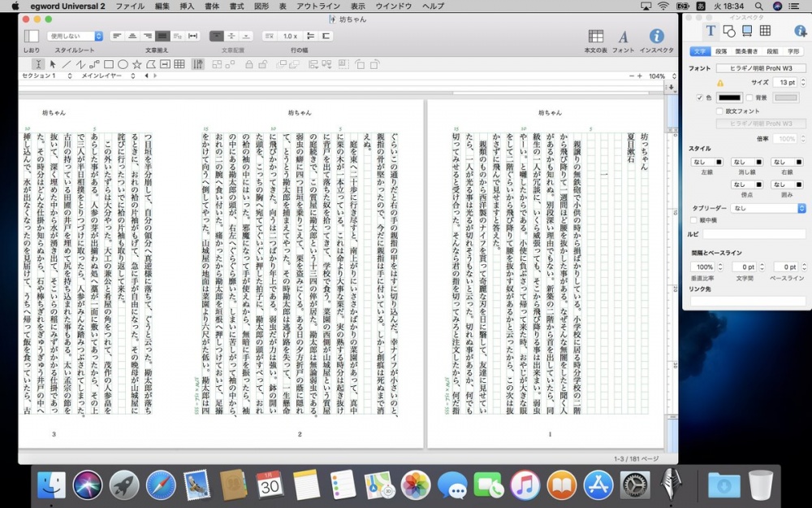Open the しおり (bookmark) panel icon
The width and height of the screenshot is (812, 508).
(31, 37)
